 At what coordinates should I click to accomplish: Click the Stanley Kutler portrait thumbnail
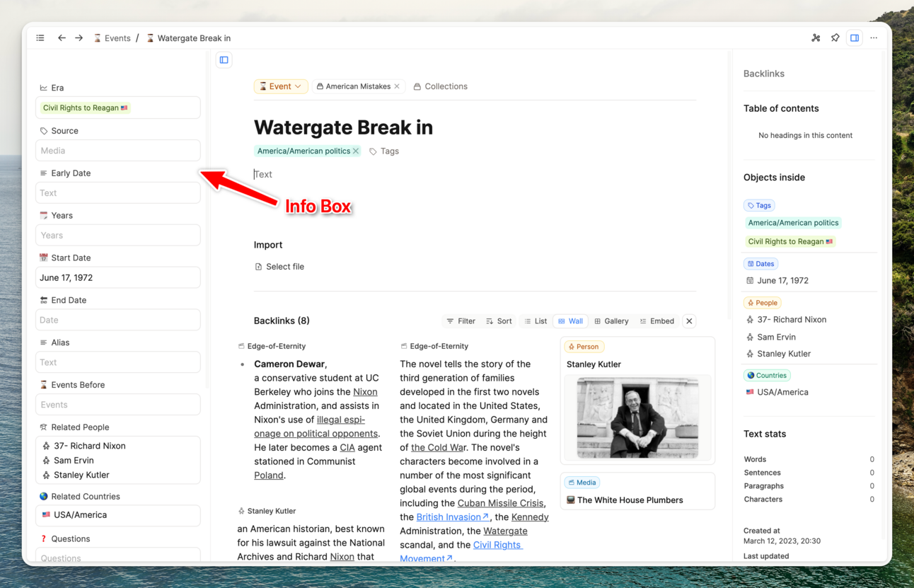[x=637, y=419]
